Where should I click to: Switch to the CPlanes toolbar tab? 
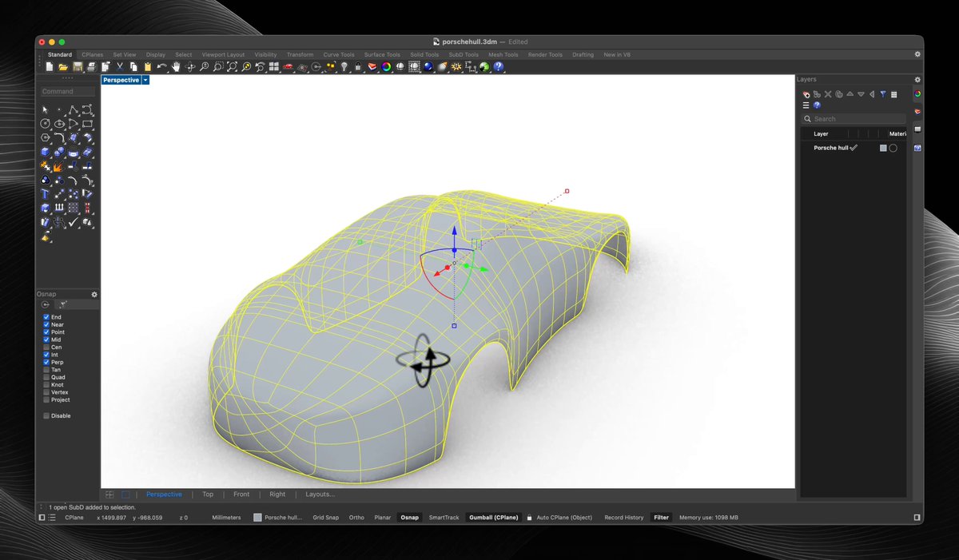click(x=93, y=55)
